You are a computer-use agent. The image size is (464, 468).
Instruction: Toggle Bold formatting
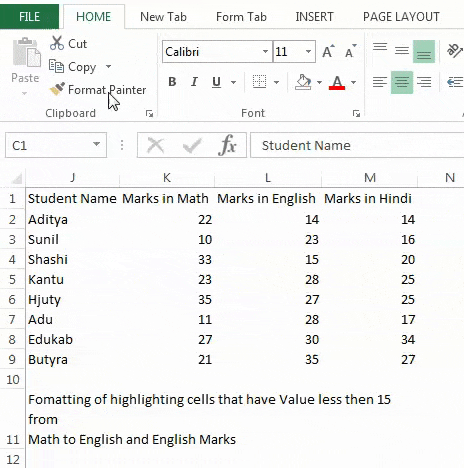click(172, 82)
